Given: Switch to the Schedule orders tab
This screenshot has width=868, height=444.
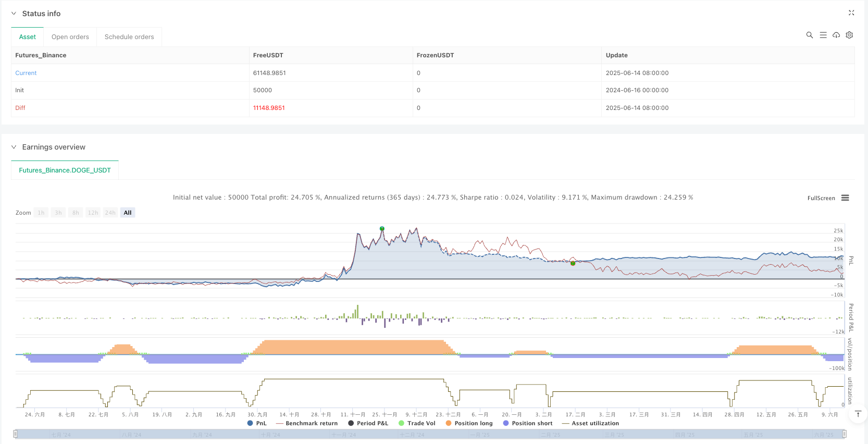Looking at the screenshot, I should click(x=129, y=37).
